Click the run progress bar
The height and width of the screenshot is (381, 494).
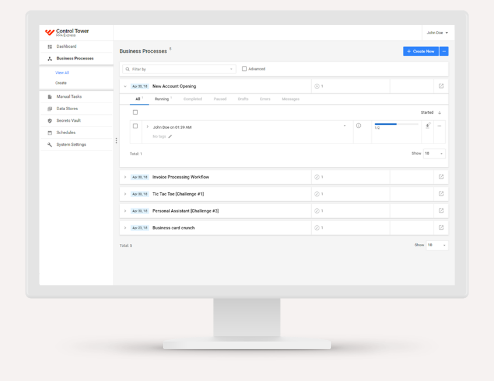point(396,124)
